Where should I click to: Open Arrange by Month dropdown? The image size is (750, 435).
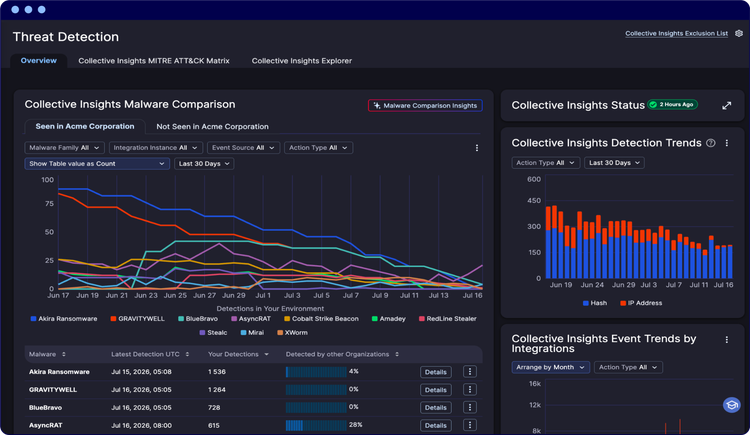tap(550, 368)
